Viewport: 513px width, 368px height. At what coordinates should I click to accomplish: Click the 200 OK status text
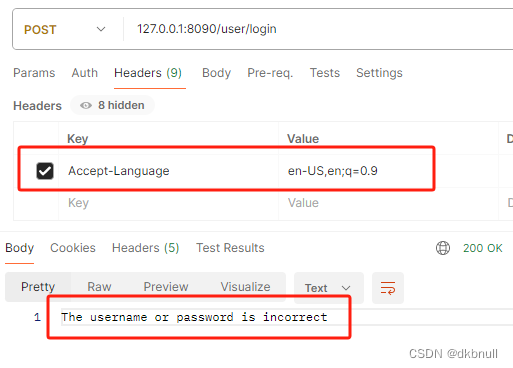(x=482, y=248)
